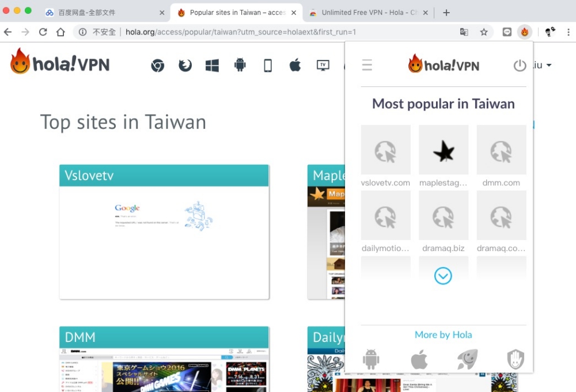
Task: Click the Hola flame extension icon
Action: [x=525, y=32]
